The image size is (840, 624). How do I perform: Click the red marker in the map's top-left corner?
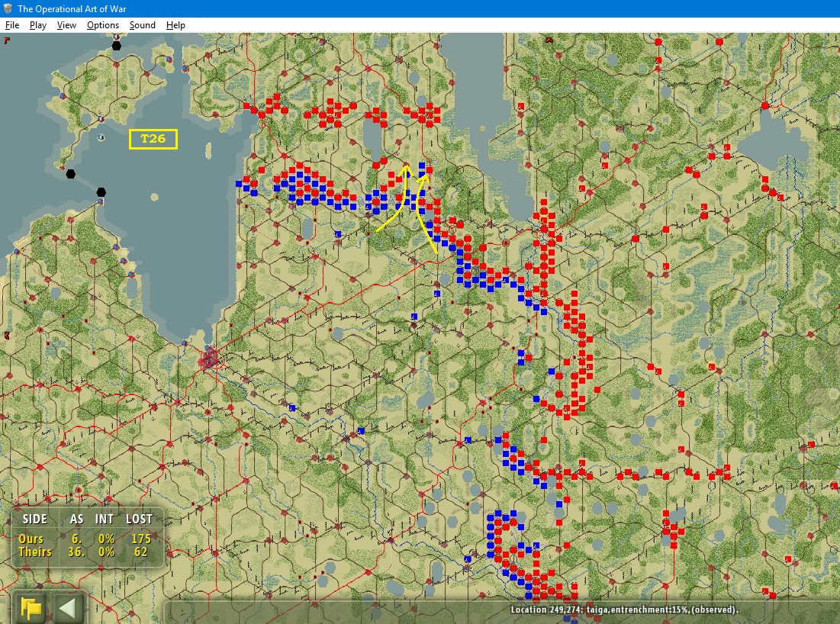coord(6,40)
